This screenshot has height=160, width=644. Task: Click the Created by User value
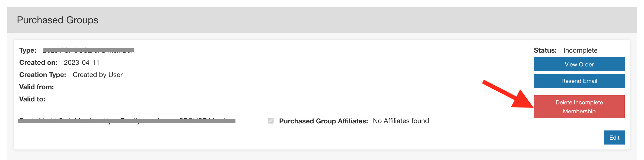pyautogui.click(x=98, y=75)
